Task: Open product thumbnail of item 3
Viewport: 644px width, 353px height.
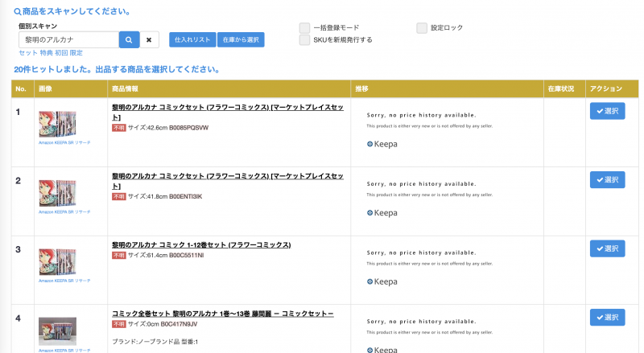Action: coord(57,261)
